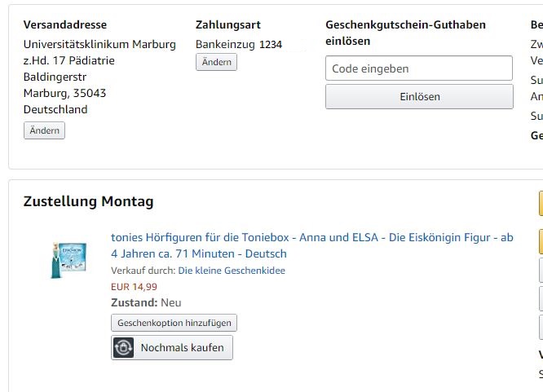Viewport: 543px width, 392px height.
Task: Click the Geschenkgutschein-Guthaben einlösen heading
Action: click(405, 33)
